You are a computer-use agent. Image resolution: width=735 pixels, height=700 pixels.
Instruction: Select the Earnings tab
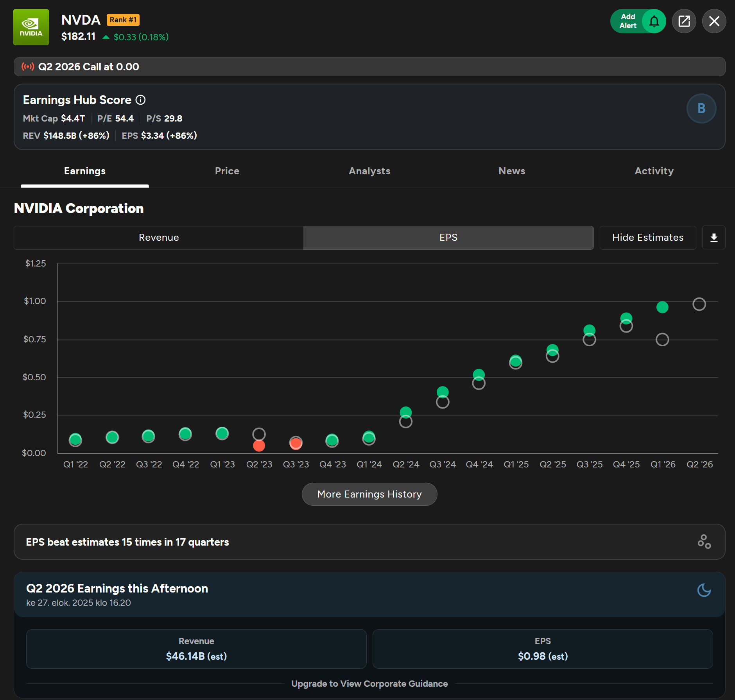(x=85, y=171)
